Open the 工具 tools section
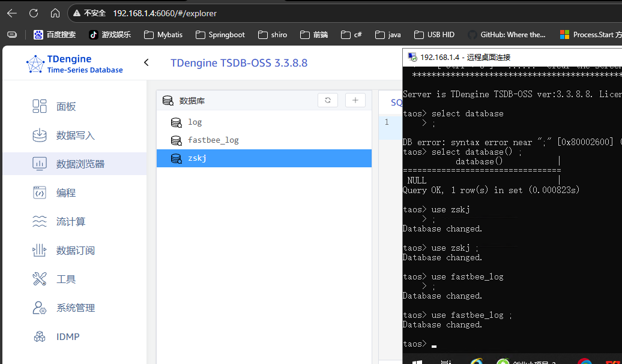This screenshot has height=364, width=622. (65, 279)
